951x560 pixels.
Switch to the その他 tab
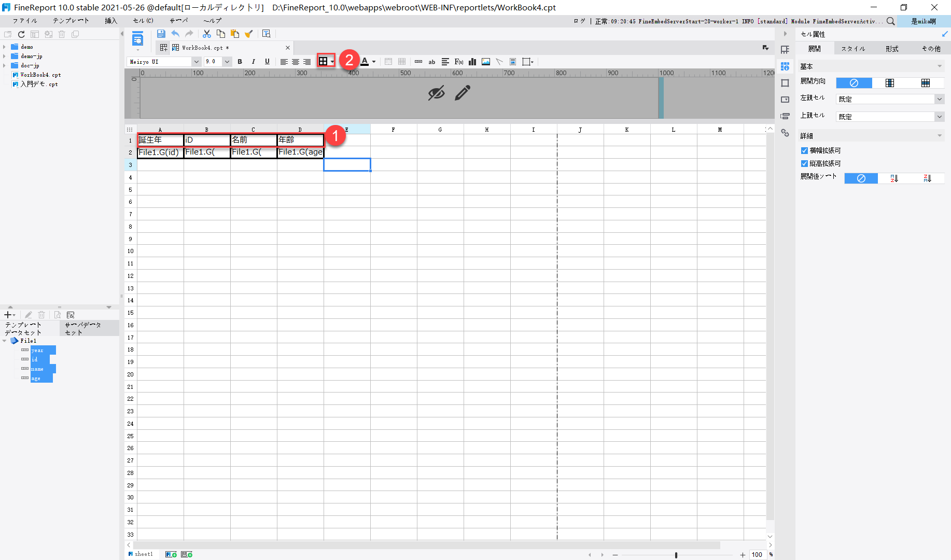931,49
